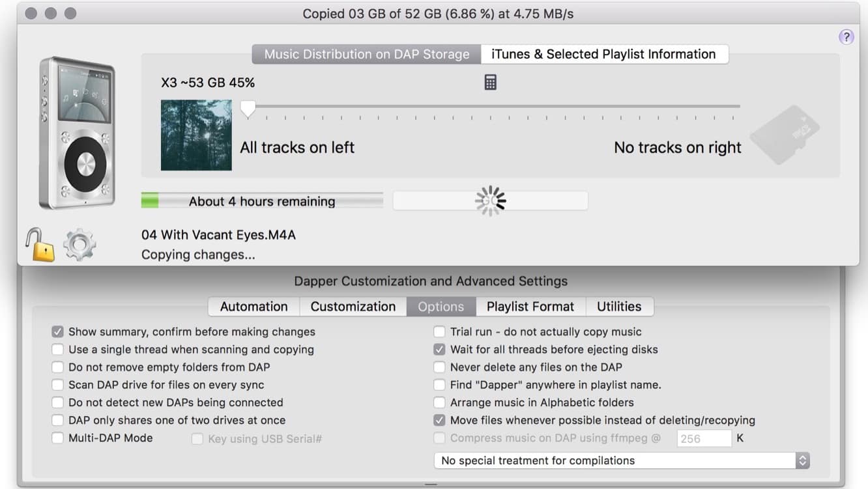
Task: Enable Trial run - do not copy music
Action: tap(440, 332)
